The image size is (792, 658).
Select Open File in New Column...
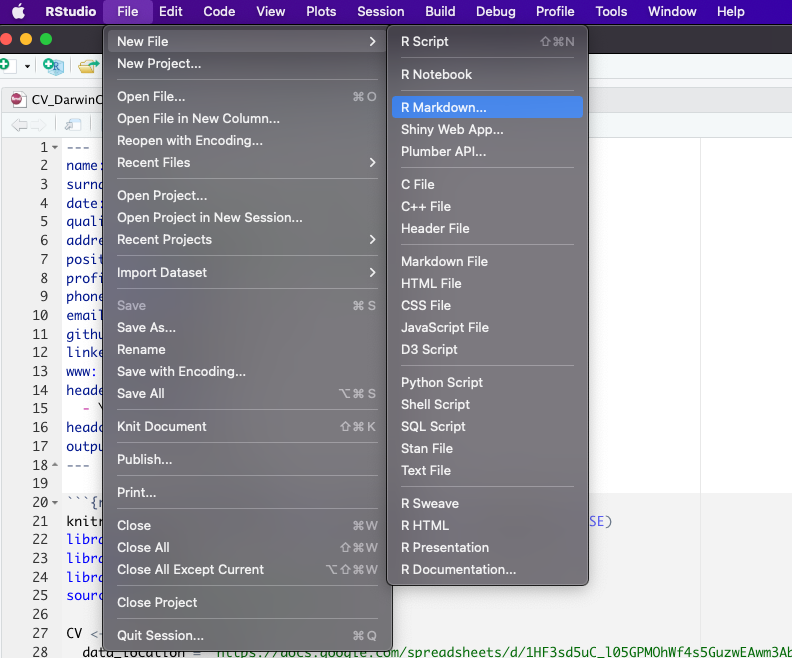[247, 119]
